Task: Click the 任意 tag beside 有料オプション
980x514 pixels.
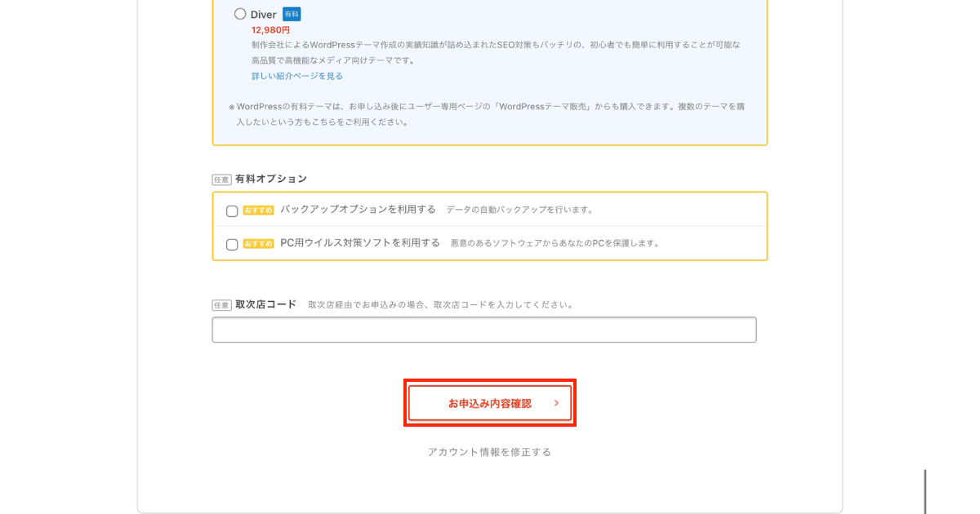Action: pyautogui.click(x=221, y=179)
